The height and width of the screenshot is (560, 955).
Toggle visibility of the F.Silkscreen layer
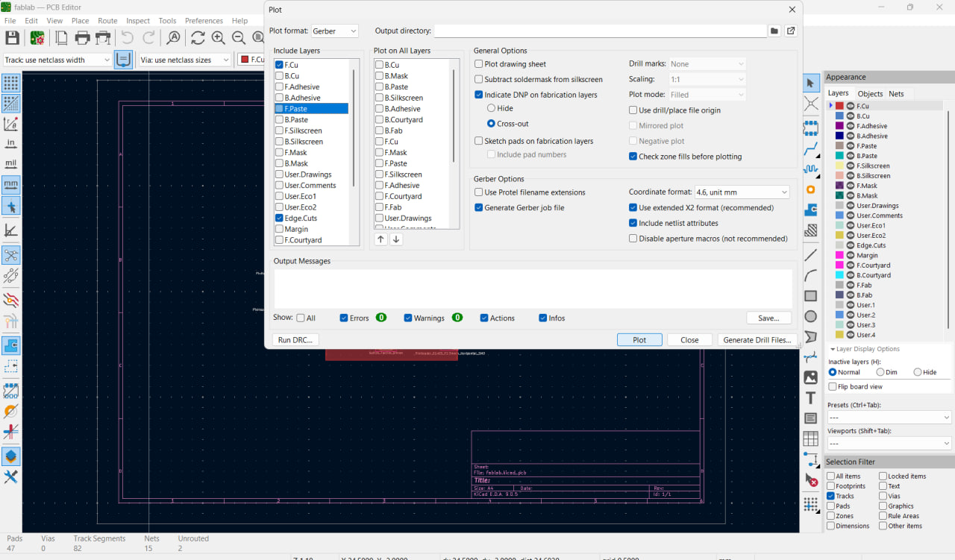850,166
